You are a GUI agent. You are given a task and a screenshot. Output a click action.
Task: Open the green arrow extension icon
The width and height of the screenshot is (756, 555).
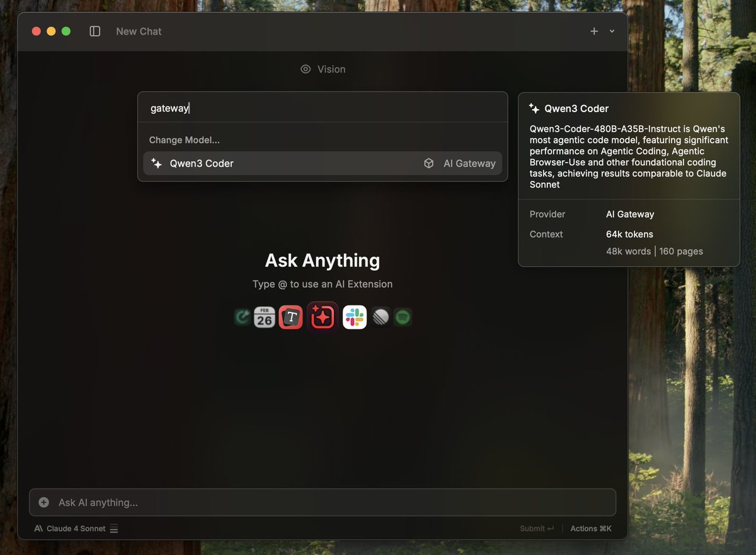pyautogui.click(x=243, y=317)
